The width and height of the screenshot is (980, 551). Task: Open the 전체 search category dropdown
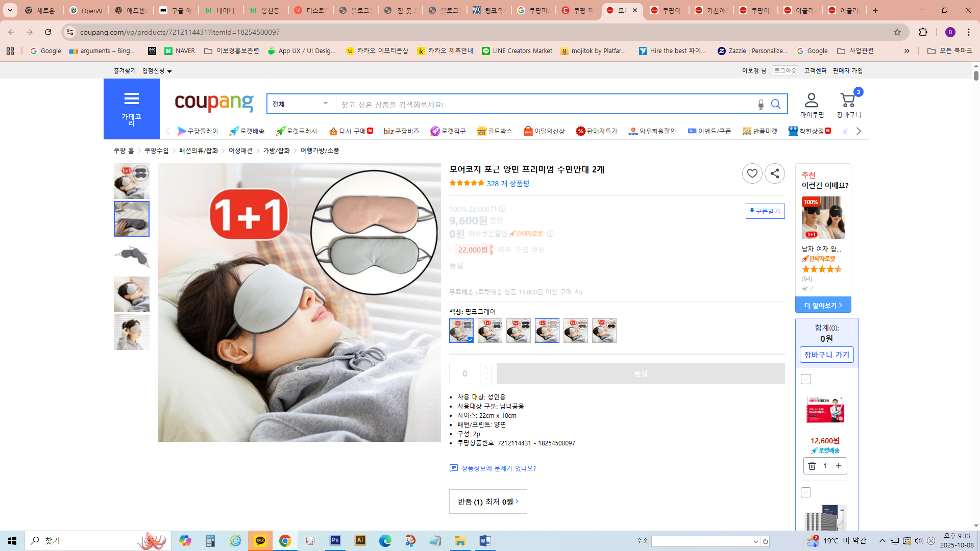point(300,104)
